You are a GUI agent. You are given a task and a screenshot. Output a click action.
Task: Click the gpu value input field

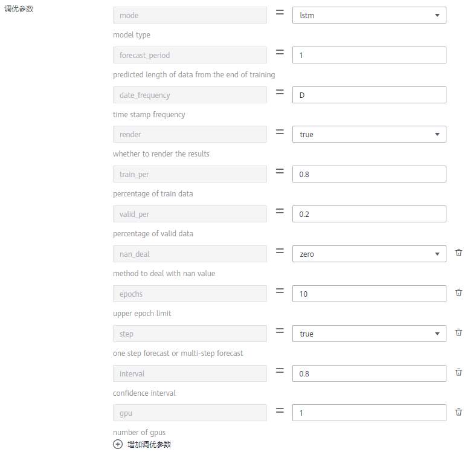(x=368, y=413)
